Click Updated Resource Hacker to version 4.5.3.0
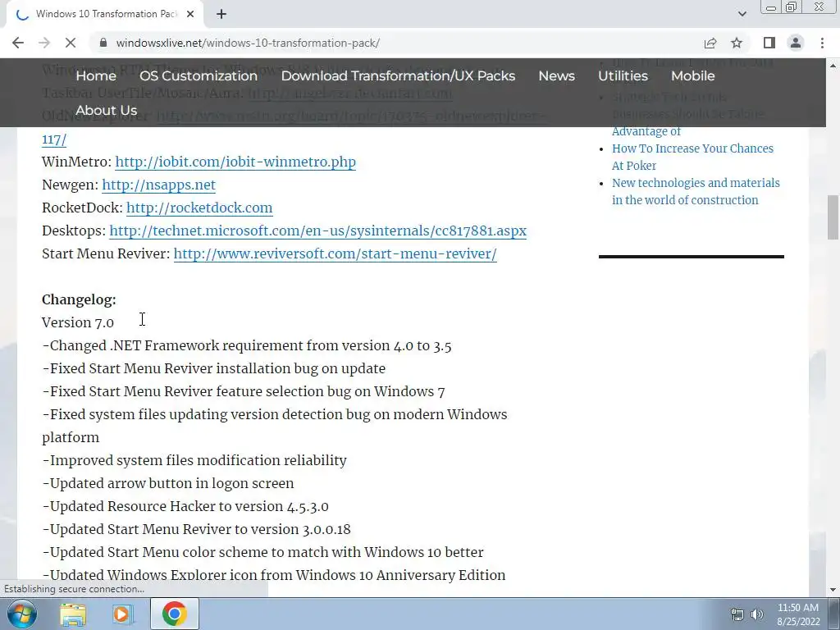Image resolution: width=840 pixels, height=630 pixels. coord(185,506)
